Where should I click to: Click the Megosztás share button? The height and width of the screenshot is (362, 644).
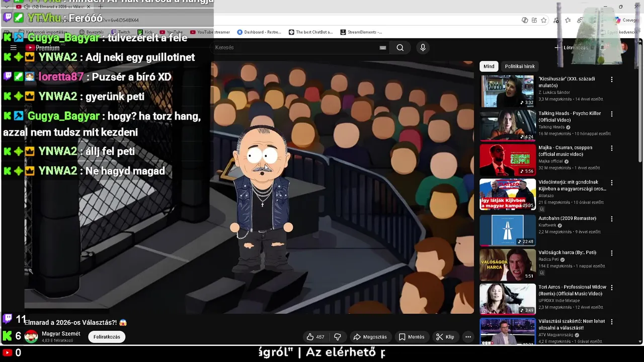click(x=370, y=337)
